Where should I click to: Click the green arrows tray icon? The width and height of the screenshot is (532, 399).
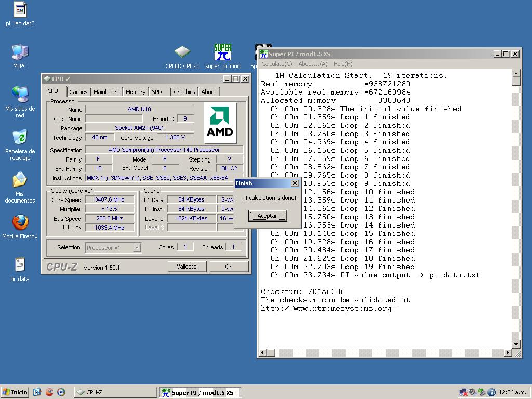tap(482, 392)
